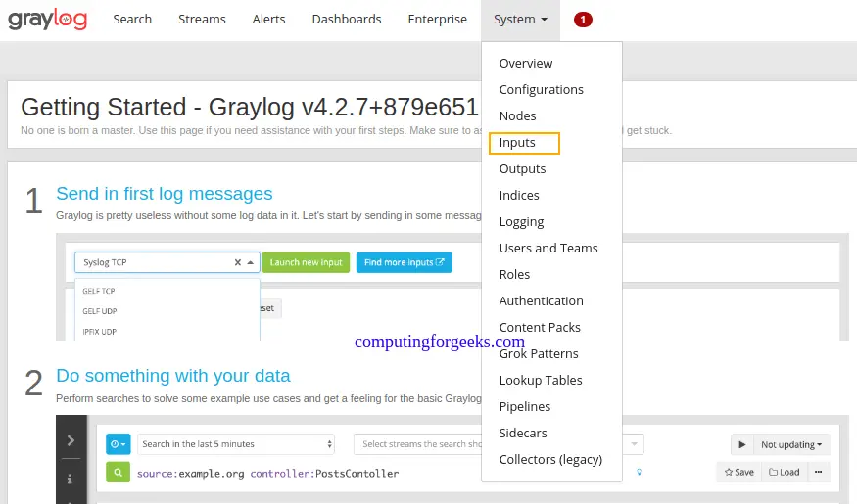Open Collectors (legacy) menu entry
Viewport: 857px width, 504px height.
(550, 460)
